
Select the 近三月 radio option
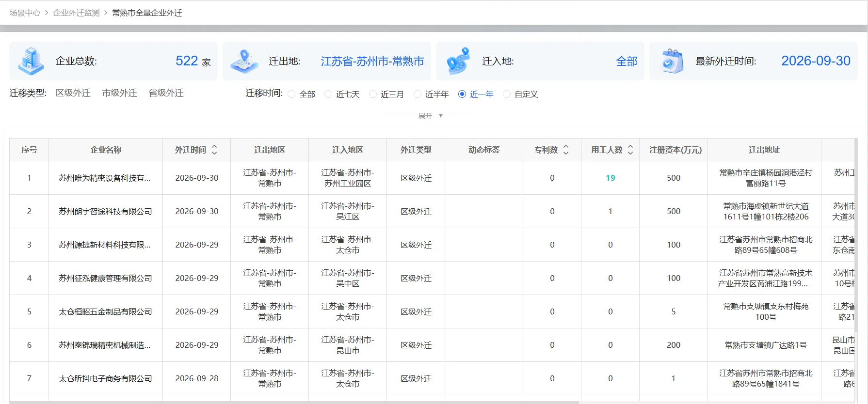[x=373, y=94]
